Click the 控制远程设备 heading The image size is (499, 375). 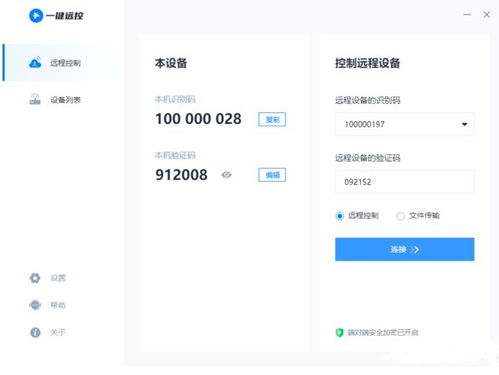point(367,63)
